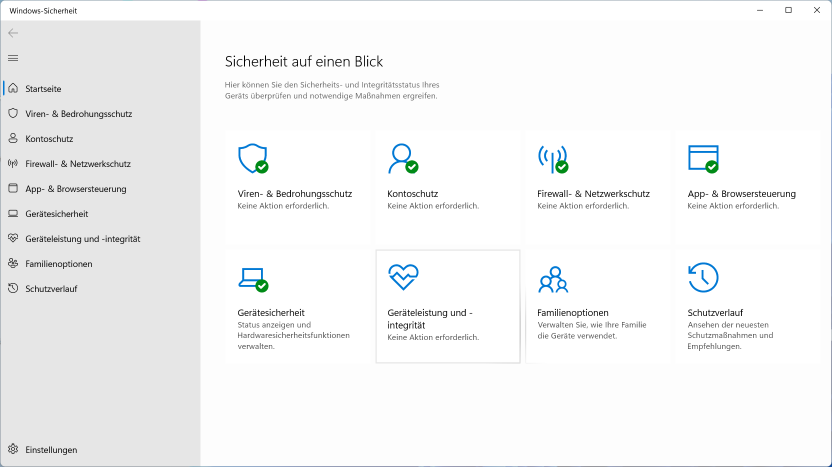Click the back arrow icon
This screenshot has height=467, width=832.
tap(13, 33)
